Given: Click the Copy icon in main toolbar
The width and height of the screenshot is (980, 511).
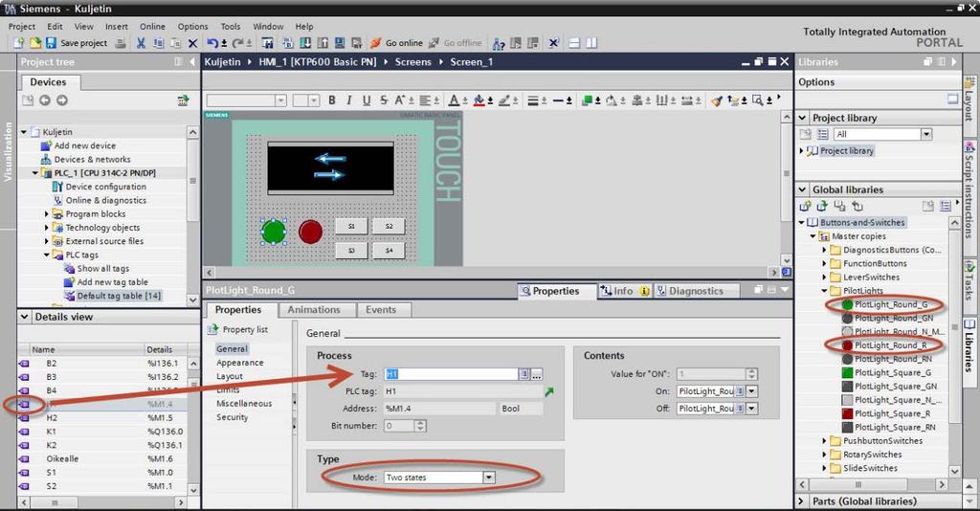Looking at the screenshot, I should 159,43.
